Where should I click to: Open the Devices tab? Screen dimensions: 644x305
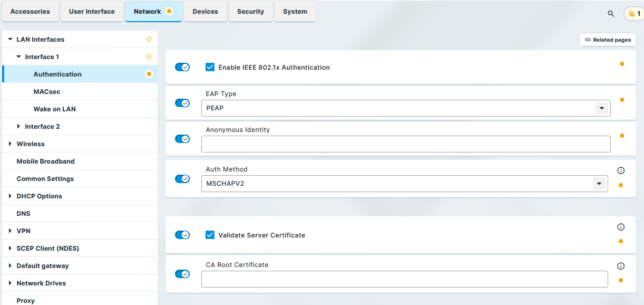point(205,12)
